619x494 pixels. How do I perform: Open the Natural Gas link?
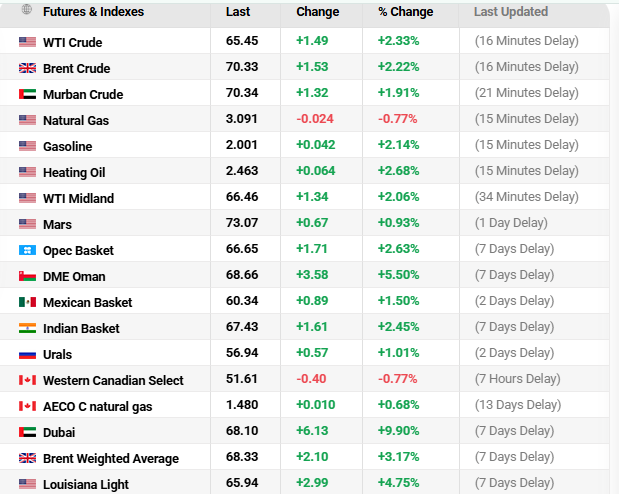pos(76,120)
